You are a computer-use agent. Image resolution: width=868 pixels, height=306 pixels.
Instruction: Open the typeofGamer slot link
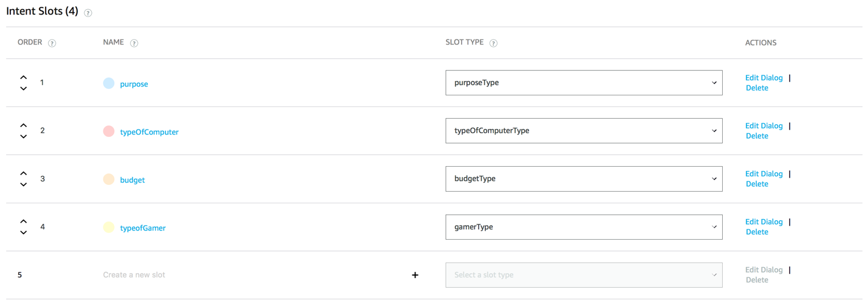click(143, 228)
